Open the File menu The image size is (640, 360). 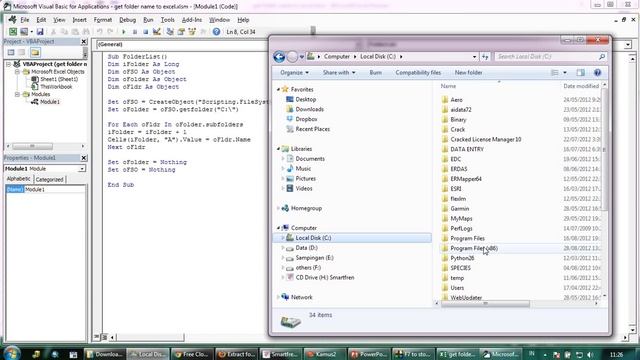point(25,20)
